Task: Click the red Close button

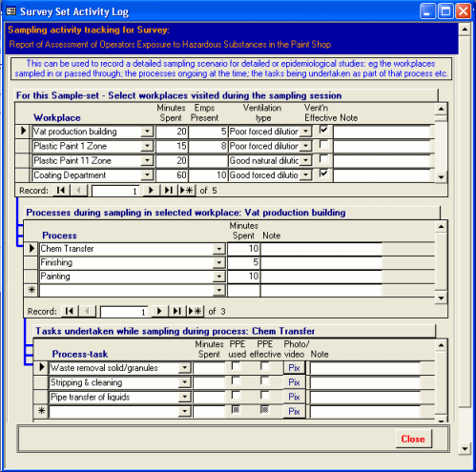Action: 413,439
